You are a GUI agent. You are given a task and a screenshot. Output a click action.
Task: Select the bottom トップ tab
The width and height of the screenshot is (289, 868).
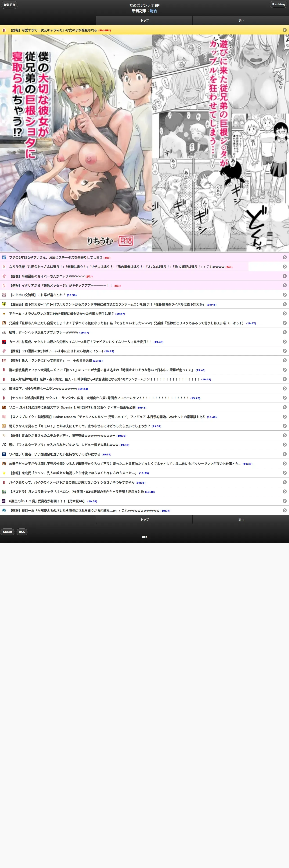[x=144, y=520]
